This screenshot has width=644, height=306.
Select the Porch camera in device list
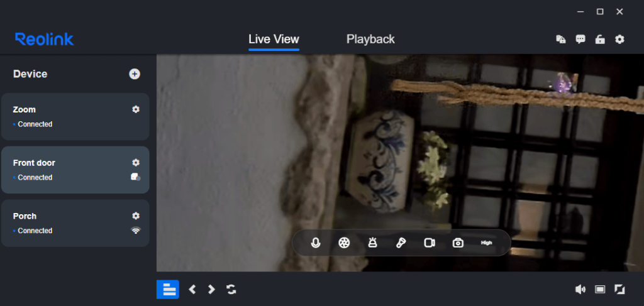click(63, 222)
